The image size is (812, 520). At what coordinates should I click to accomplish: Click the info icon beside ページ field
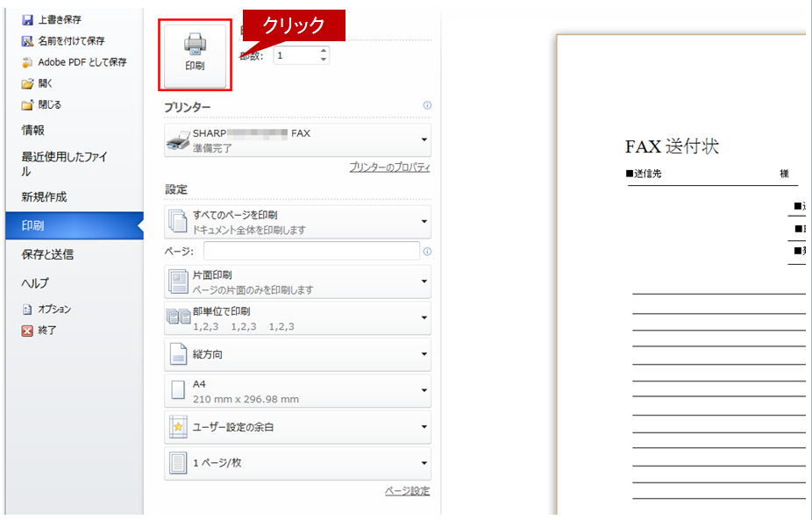pos(427,252)
